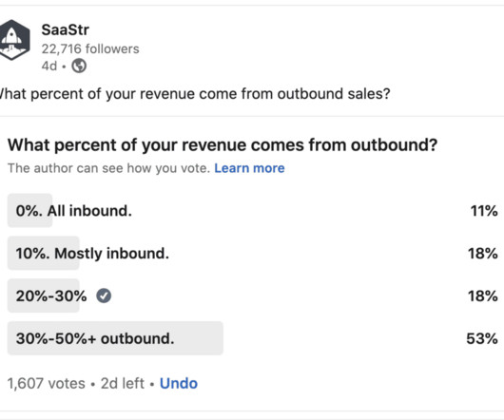Image resolution: width=504 pixels, height=420 pixels.
Task: Click the 22,716 followers text
Action: pos(90,48)
